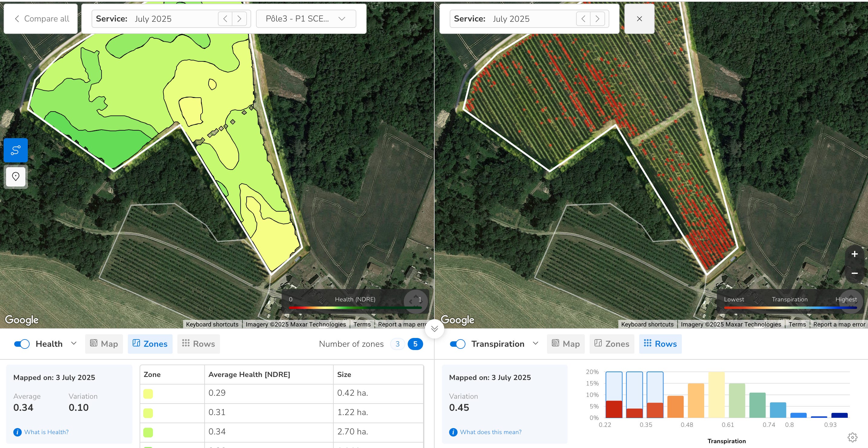Click the location pin marker icon
The height and width of the screenshot is (448, 868).
[15, 176]
